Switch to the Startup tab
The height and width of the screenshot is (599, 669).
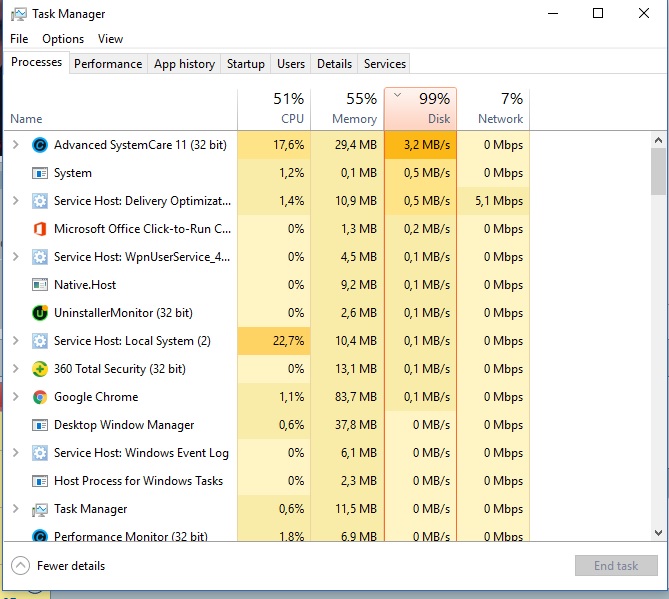[246, 64]
